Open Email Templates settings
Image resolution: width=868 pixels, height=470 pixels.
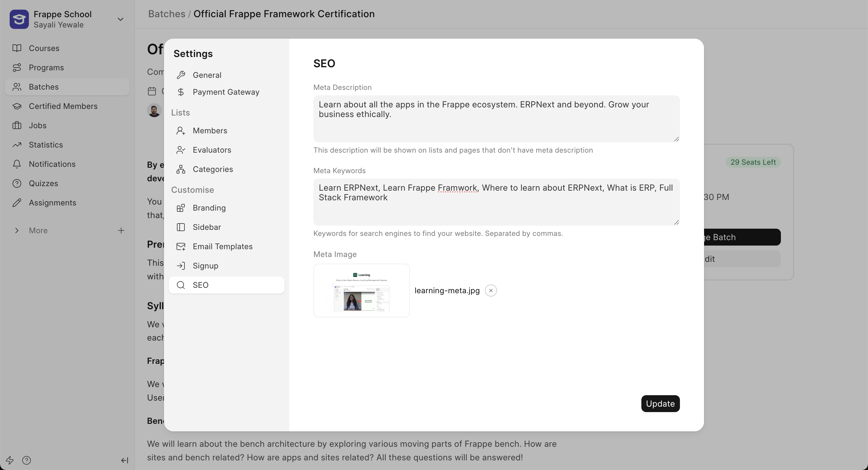click(x=226, y=246)
